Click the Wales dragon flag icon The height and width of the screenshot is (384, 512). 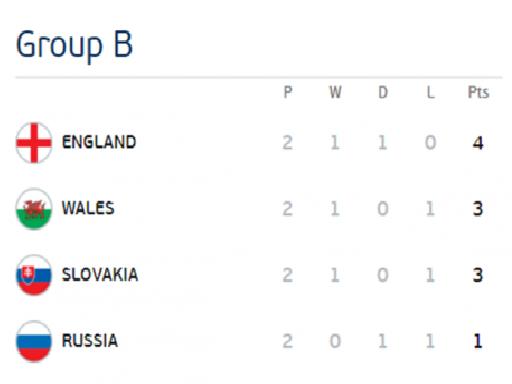point(34,209)
